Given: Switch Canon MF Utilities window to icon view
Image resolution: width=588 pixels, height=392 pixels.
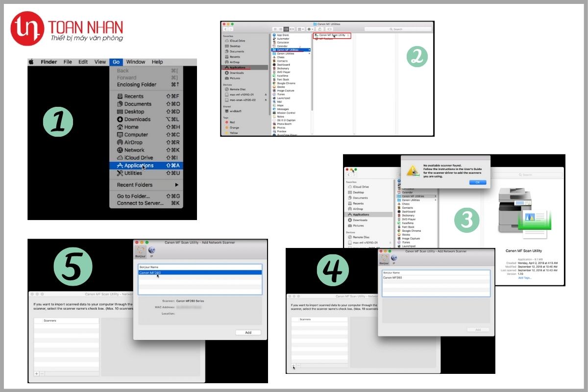Looking at the screenshot, I should click(275, 29).
